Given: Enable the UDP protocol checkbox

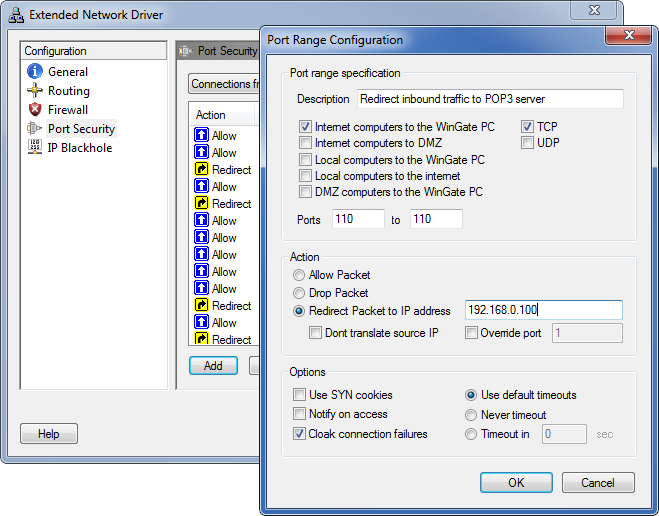Looking at the screenshot, I should click(527, 143).
